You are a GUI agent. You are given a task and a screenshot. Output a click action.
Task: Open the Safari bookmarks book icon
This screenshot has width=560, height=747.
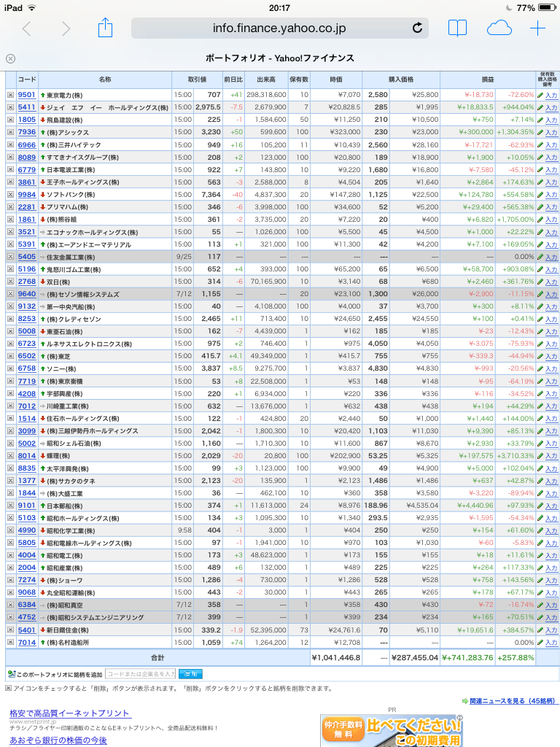point(458,28)
